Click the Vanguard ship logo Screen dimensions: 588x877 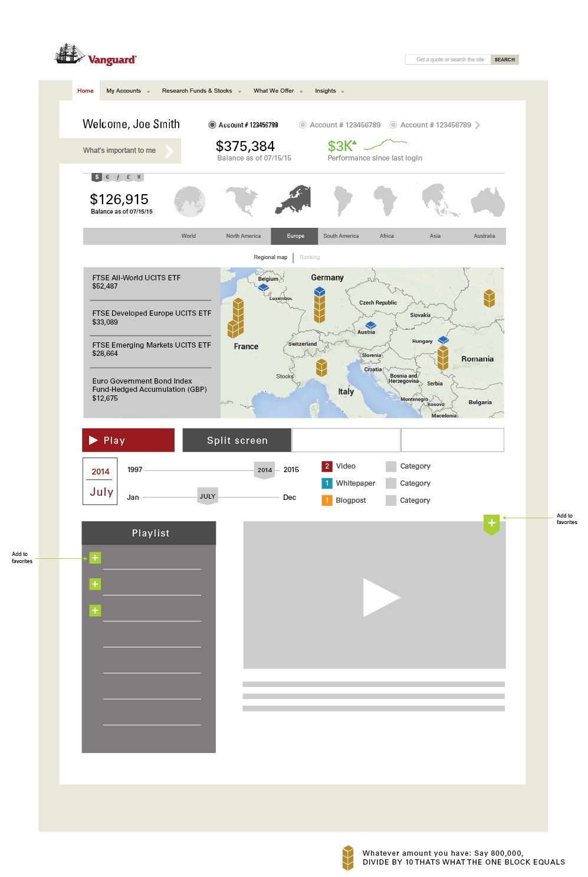click(95, 54)
